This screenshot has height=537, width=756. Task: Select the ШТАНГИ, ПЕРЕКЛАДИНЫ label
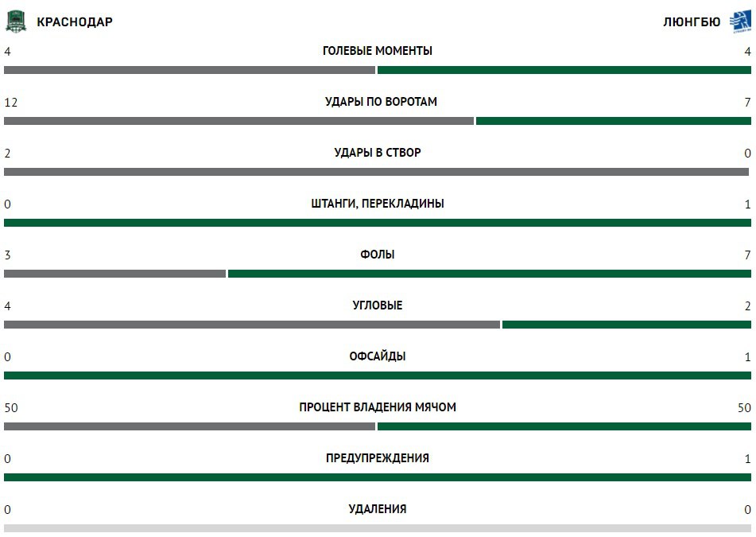(x=378, y=204)
